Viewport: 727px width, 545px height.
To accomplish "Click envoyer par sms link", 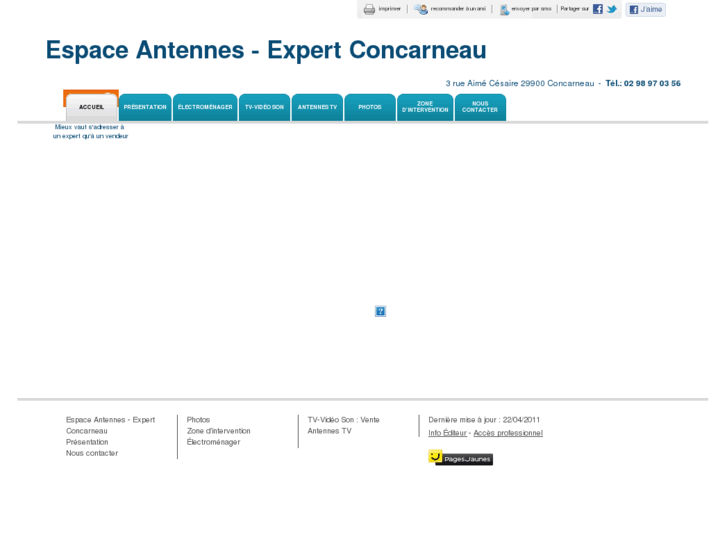I will point(531,9).
